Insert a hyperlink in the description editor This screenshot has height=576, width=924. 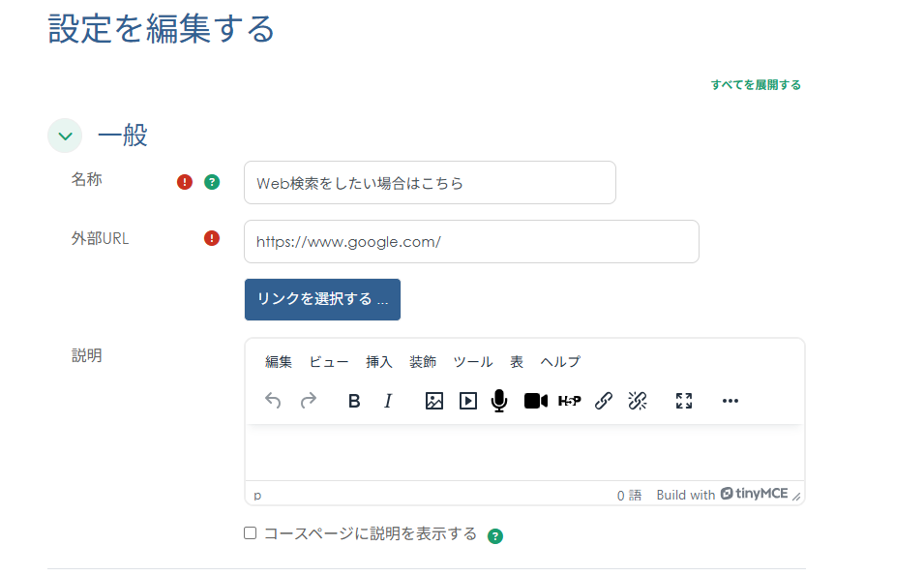tap(603, 400)
